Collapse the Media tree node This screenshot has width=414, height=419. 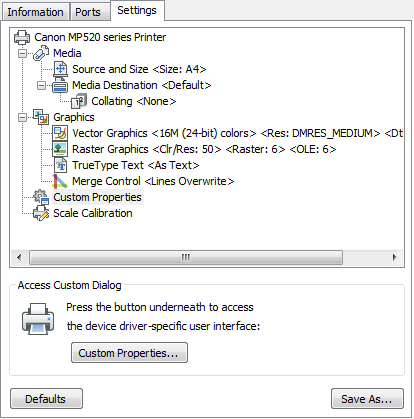(22, 53)
